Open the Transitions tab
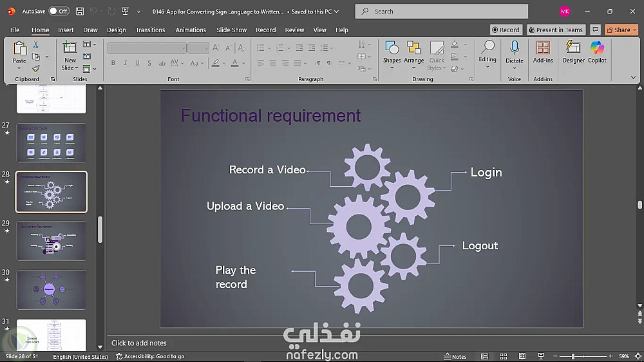 click(x=150, y=30)
